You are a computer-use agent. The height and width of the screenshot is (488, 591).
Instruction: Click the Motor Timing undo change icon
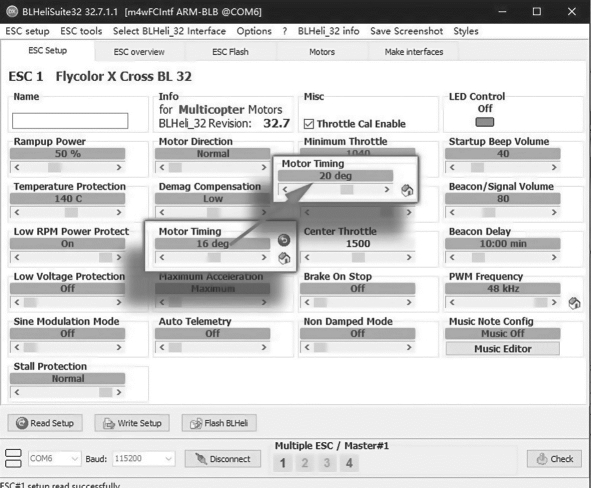pos(284,240)
